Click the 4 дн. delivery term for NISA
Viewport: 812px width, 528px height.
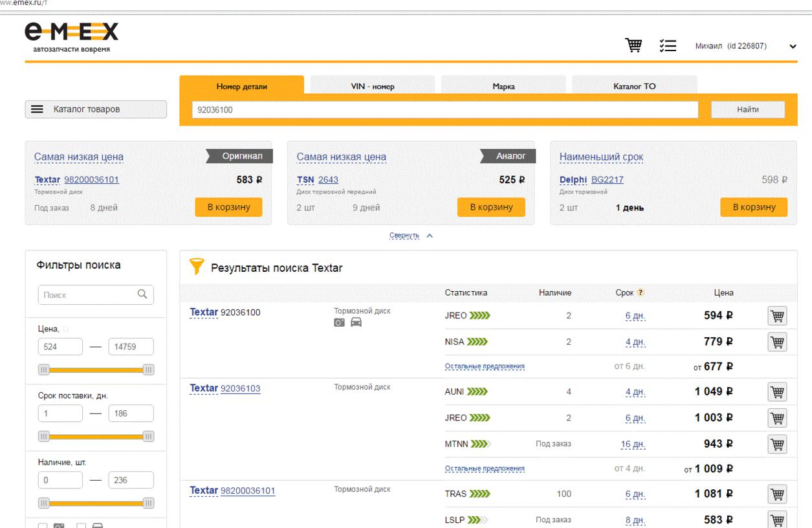pyautogui.click(x=635, y=342)
